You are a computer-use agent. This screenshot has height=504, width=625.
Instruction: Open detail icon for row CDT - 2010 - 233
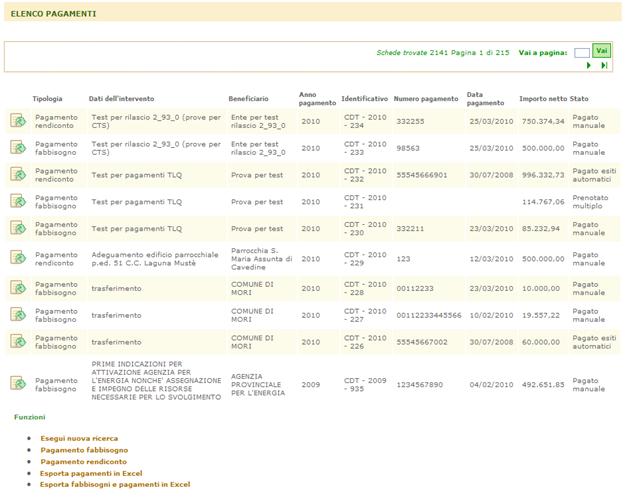click(18, 147)
